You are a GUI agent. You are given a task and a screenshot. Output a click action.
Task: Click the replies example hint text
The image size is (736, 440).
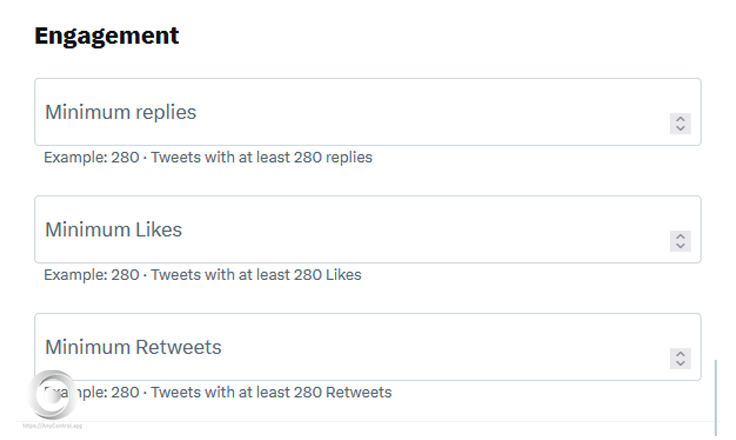coord(208,157)
